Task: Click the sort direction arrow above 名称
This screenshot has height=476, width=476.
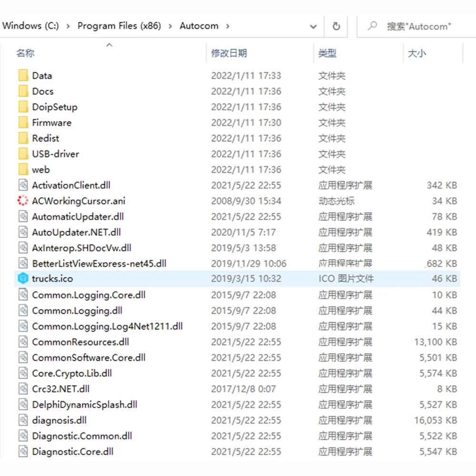Action: 109,45
